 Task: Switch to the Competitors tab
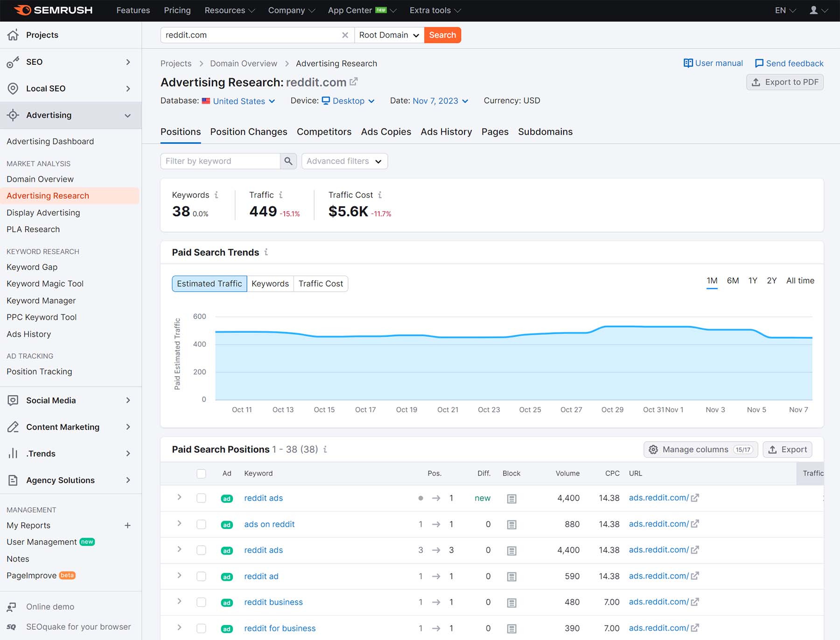pyautogui.click(x=324, y=132)
